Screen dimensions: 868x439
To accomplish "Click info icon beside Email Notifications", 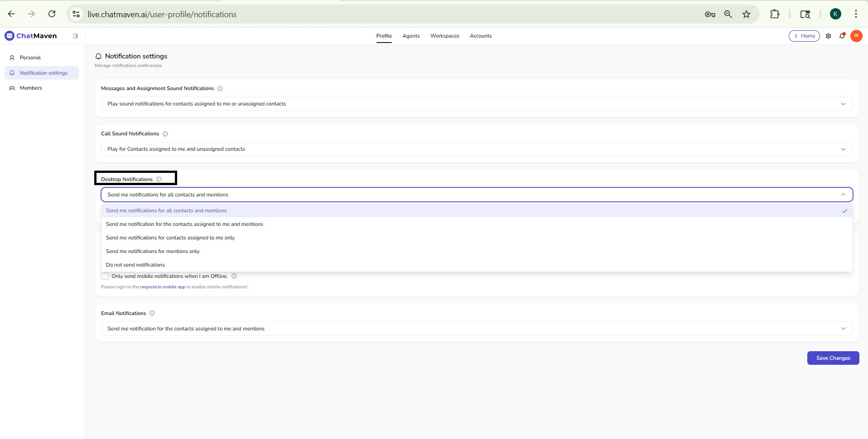I will [152, 313].
